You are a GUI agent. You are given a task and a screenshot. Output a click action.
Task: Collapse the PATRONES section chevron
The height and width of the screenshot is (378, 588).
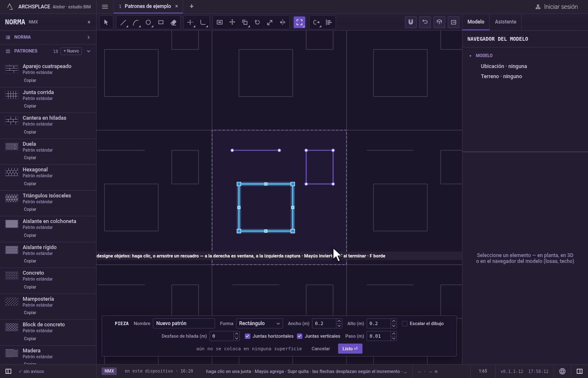pyautogui.click(x=89, y=51)
